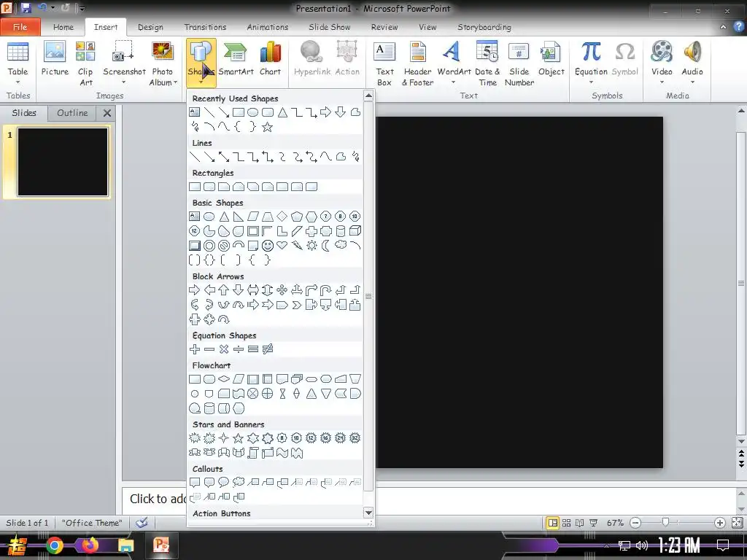The width and height of the screenshot is (747, 560).
Task: Open the File tab
Action: point(20,27)
